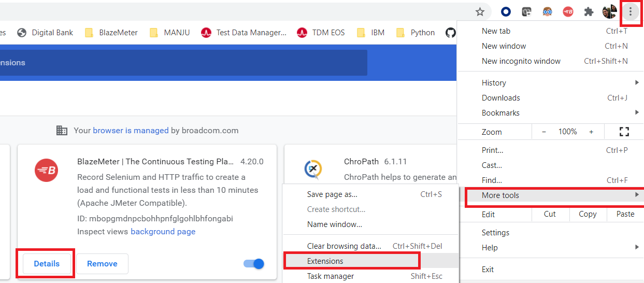Image resolution: width=644 pixels, height=283 pixels.
Task: Enter full screen with the zoom fullscreen icon
Action: click(624, 132)
